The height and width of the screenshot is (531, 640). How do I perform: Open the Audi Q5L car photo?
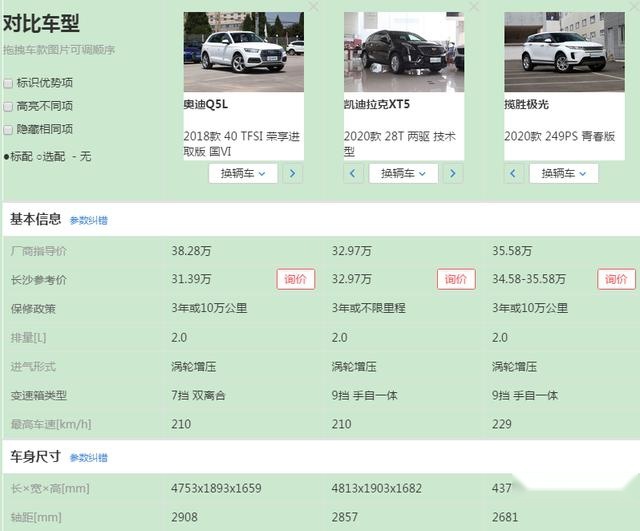pyautogui.click(x=244, y=52)
